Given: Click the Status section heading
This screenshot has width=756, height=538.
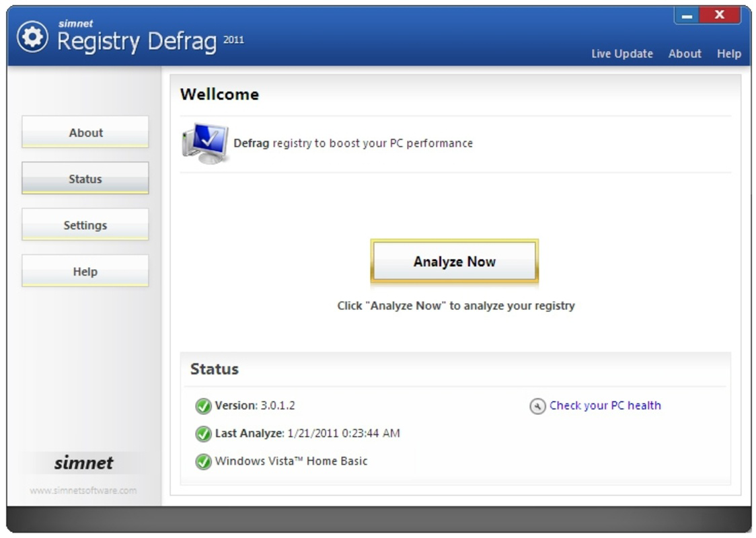Looking at the screenshot, I should pyautogui.click(x=213, y=369).
